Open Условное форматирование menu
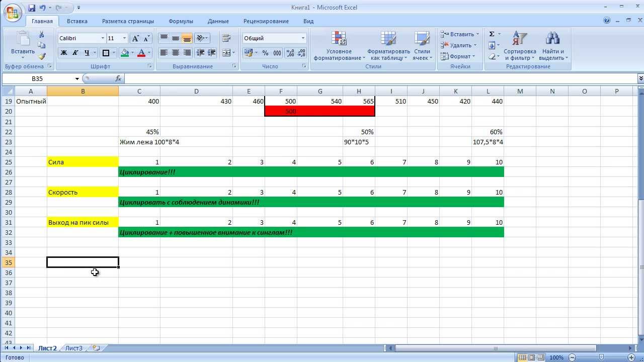The image size is (644, 362). 339,46
